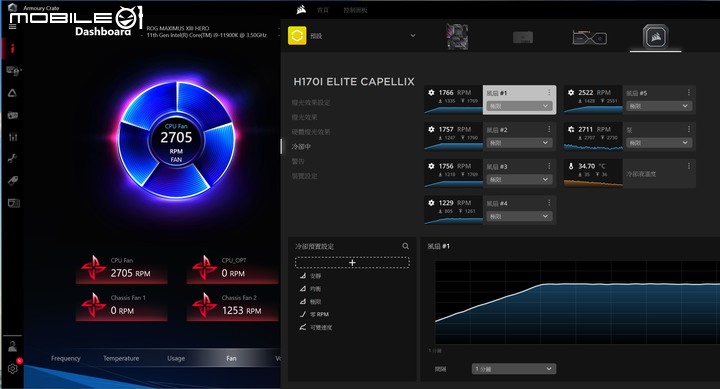The width and height of the screenshot is (720, 389).
Task: Expand the 風扇 #3 preset dropdown
Action: pos(518,180)
